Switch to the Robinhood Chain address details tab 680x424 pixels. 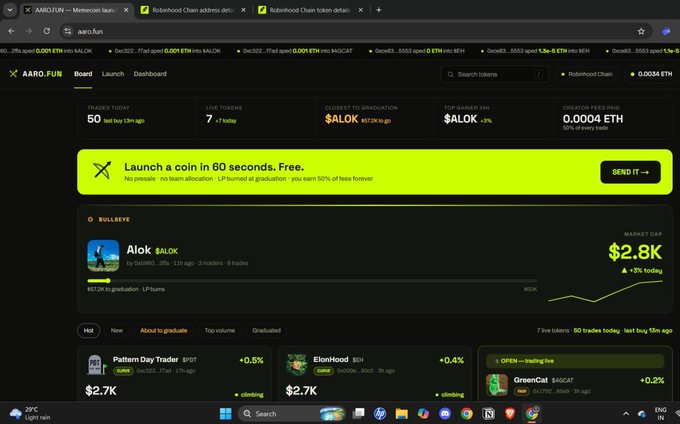click(x=193, y=10)
